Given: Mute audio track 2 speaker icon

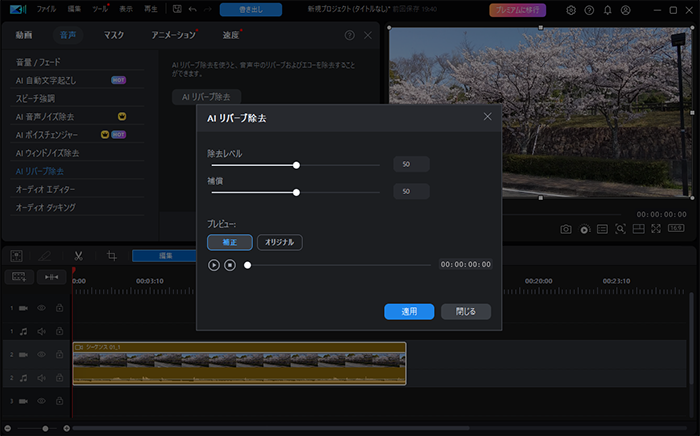Looking at the screenshot, I should coord(42,378).
